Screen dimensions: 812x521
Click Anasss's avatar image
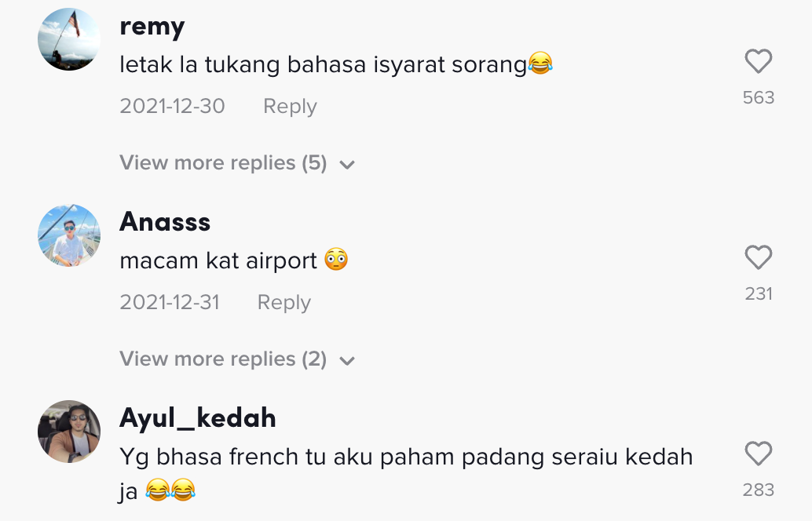[x=69, y=235]
